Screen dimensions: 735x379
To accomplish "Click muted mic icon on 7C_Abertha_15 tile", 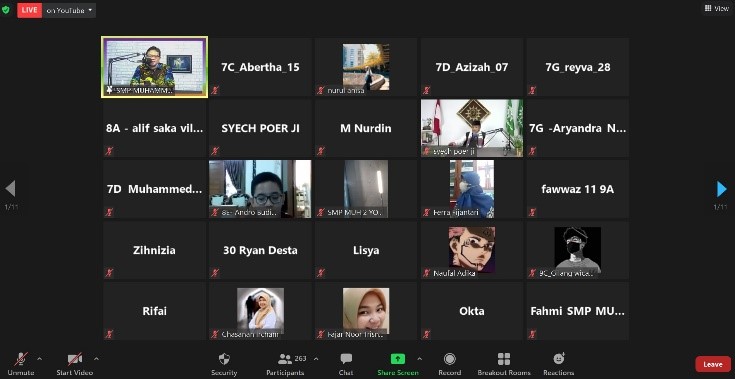I will coord(215,90).
